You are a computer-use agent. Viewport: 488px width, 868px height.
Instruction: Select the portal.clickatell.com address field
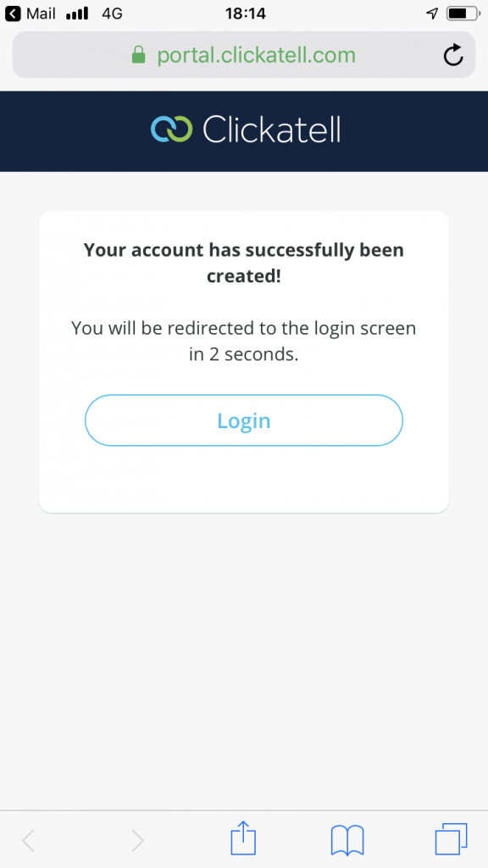[243, 55]
